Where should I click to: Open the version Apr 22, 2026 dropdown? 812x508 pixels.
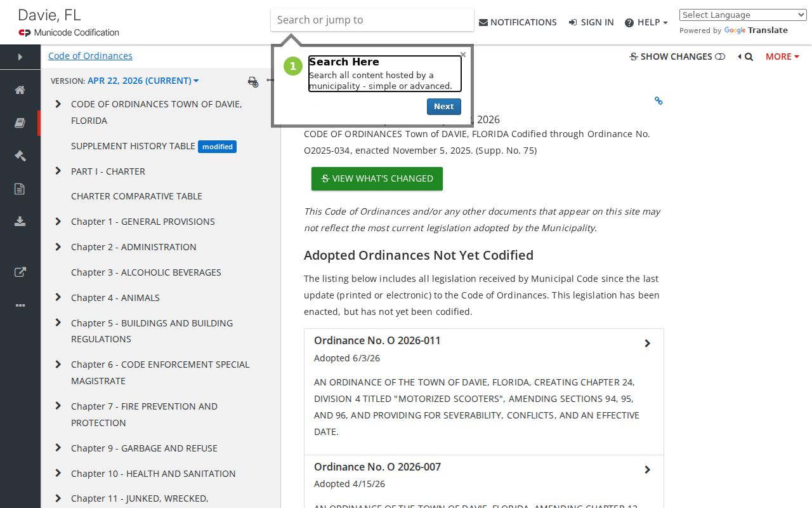[x=143, y=81]
